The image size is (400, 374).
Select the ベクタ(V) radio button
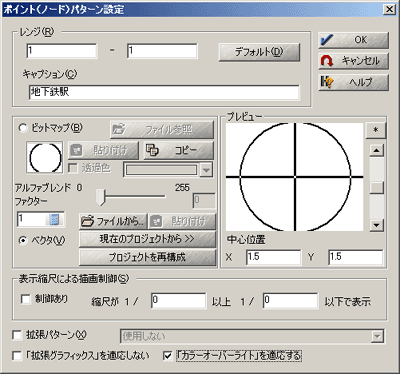pyautogui.click(x=23, y=240)
